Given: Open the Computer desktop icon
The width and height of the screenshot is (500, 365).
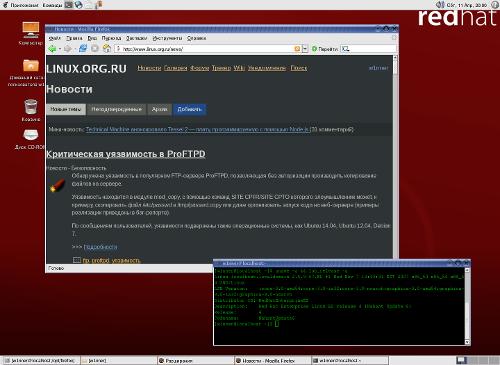Looking at the screenshot, I should [x=31, y=33].
